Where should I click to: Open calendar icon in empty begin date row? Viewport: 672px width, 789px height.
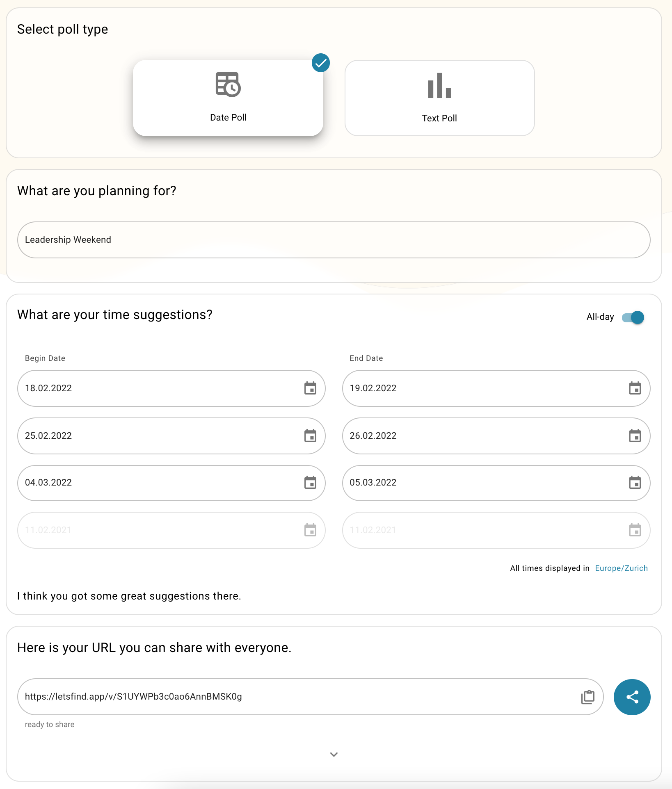click(x=310, y=530)
